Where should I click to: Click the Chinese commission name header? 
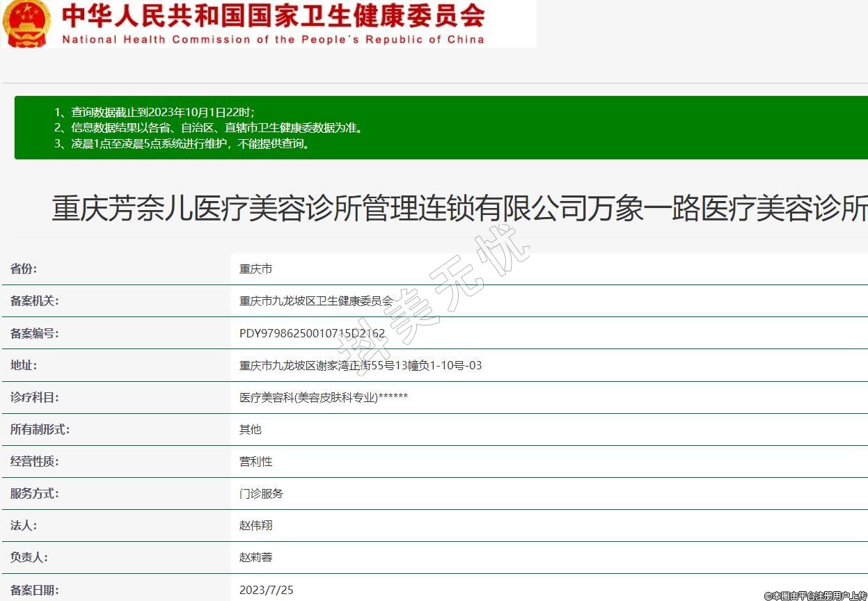click(x=273, y=15)
